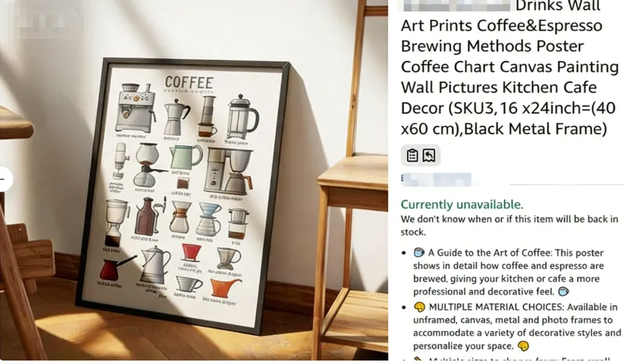The width and height of the screenshot is (642, 364).
Task: Open the blurred brand store link
Action: tap(437, 179)
